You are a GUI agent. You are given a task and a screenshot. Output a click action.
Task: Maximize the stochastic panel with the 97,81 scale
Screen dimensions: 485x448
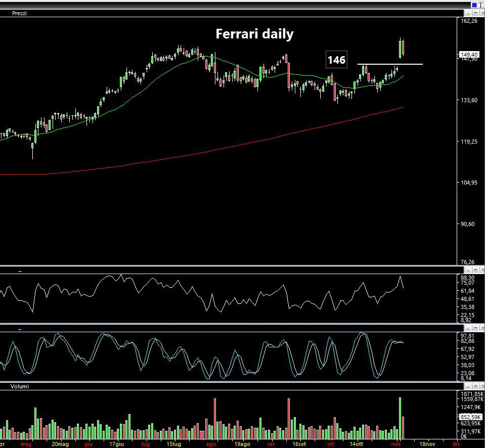point(475,328)
